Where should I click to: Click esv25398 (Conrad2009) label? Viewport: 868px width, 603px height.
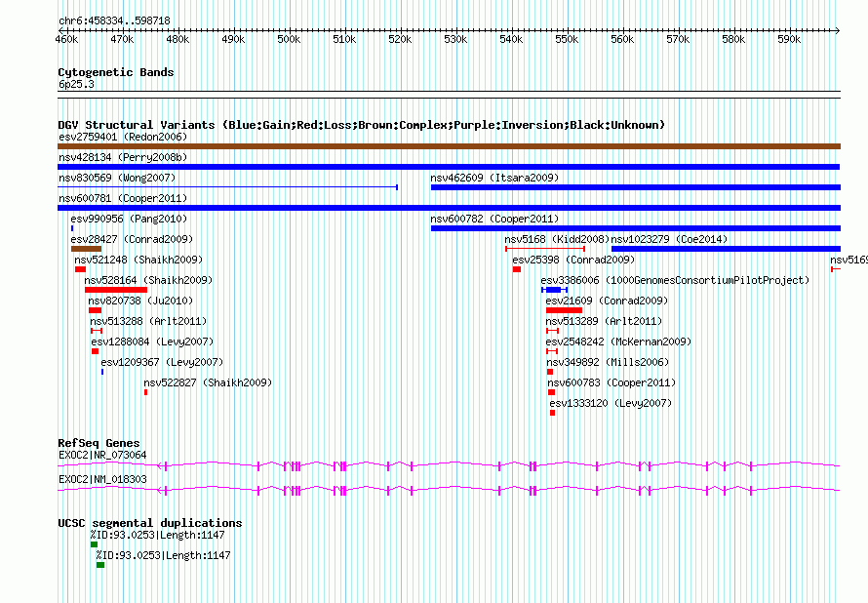[573, 260]
